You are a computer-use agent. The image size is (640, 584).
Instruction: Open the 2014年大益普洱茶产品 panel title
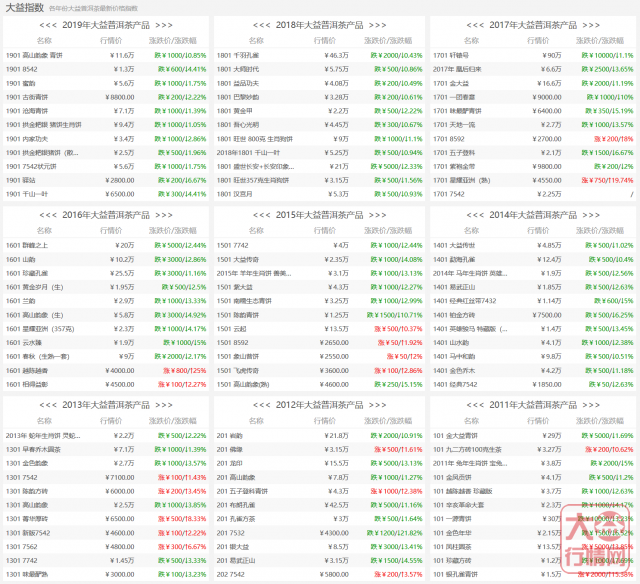533,215
